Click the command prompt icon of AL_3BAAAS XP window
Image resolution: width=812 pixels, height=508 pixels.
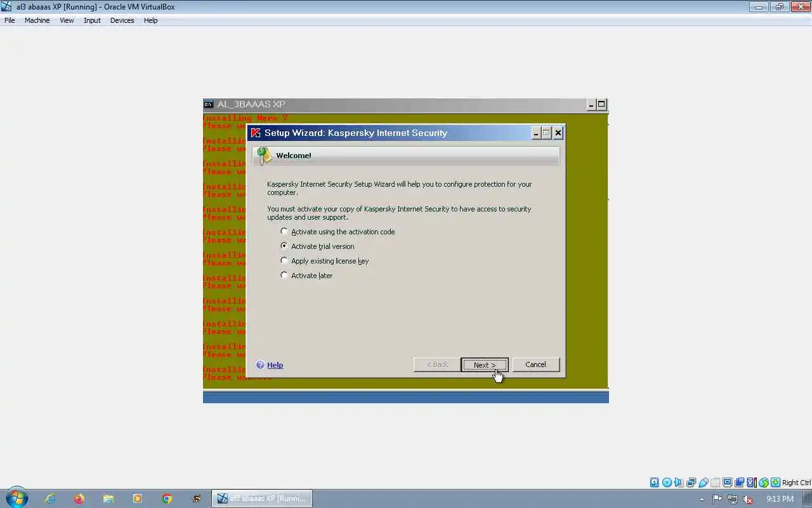click(x=208, y=104)
